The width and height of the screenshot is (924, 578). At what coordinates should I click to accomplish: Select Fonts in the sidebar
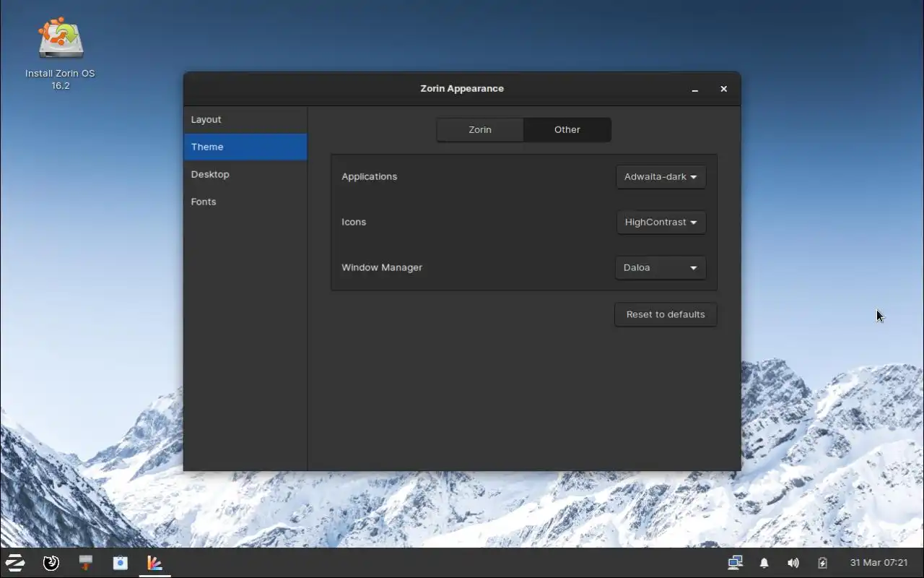(245, 202)
